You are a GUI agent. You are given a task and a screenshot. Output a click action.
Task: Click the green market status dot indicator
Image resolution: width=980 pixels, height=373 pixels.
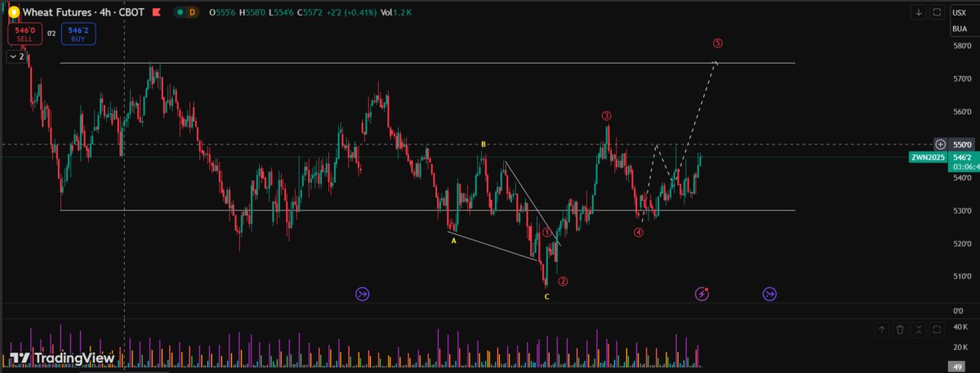(179, 12)
